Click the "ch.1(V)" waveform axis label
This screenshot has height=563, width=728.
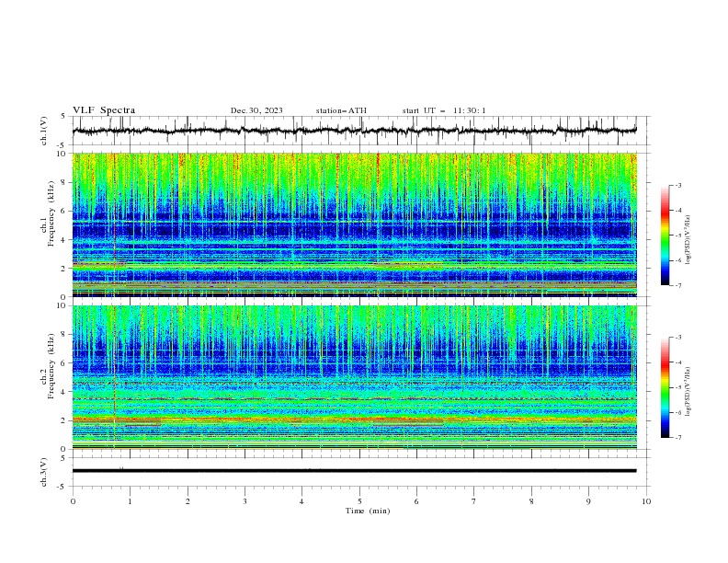point(44,131)
